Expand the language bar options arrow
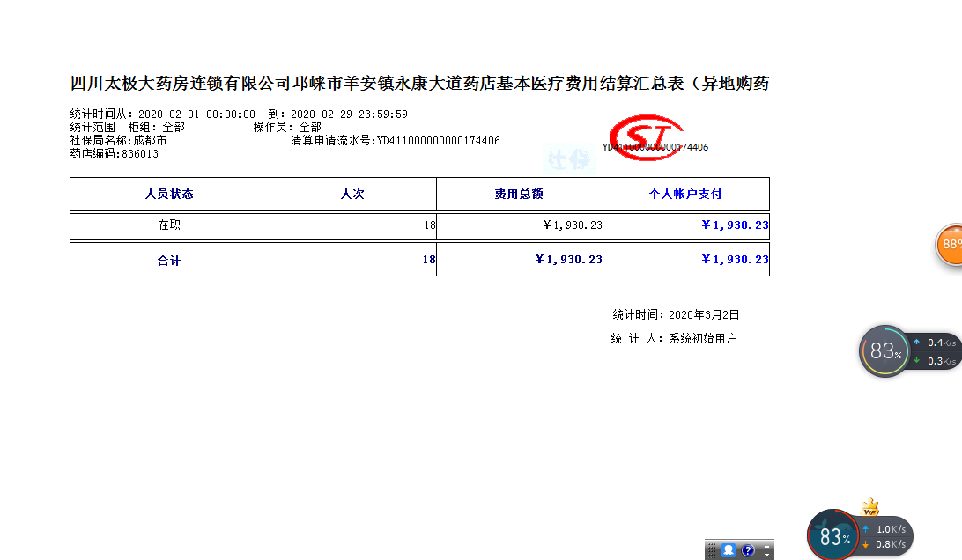This screenshot has height=560, width=962. (766, 554)
